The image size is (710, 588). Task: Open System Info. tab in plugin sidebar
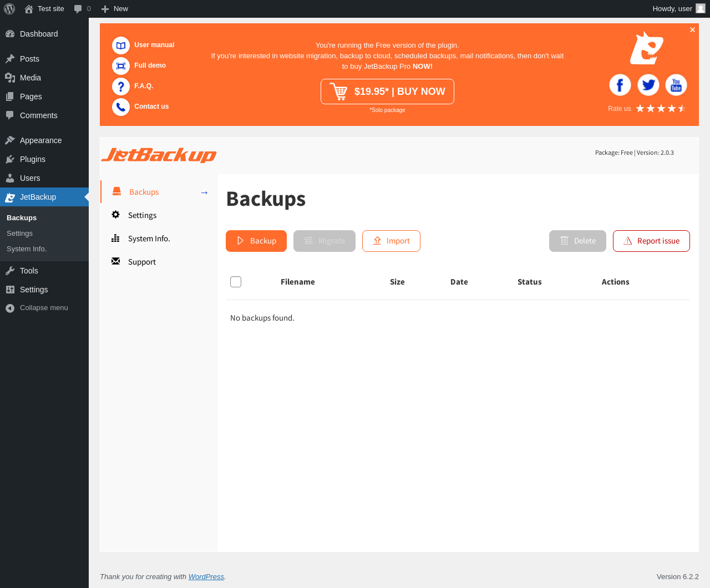pos(159,239)
